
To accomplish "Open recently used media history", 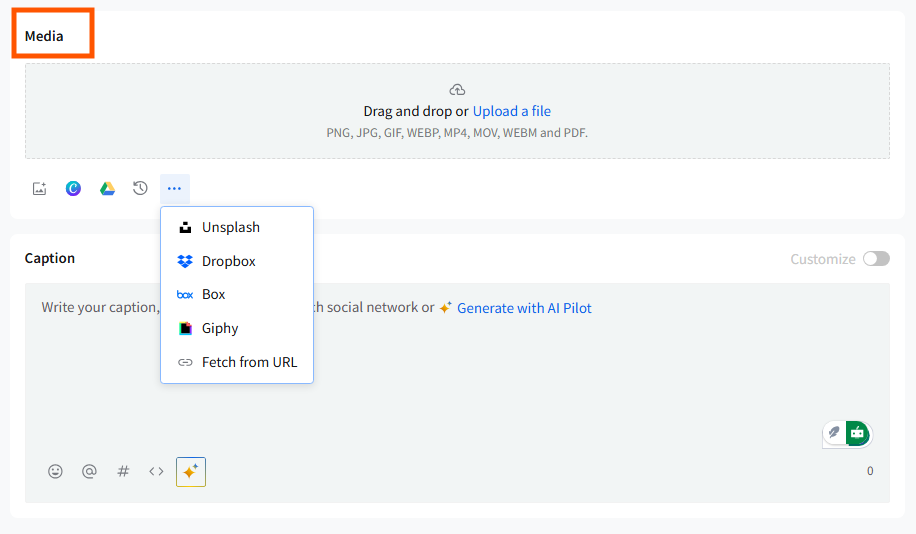I will (x=140, y=188).
